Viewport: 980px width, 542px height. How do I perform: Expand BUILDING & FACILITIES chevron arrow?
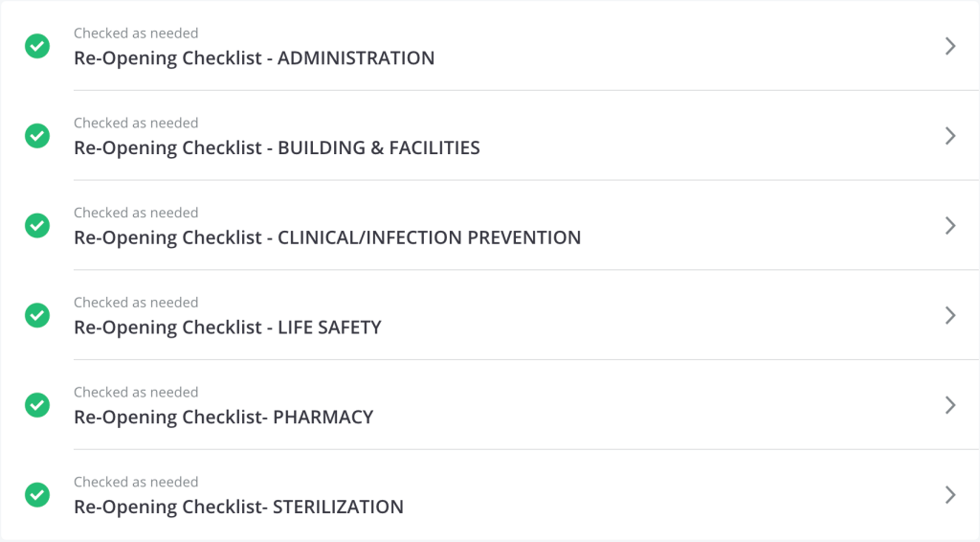pos(950,136)
